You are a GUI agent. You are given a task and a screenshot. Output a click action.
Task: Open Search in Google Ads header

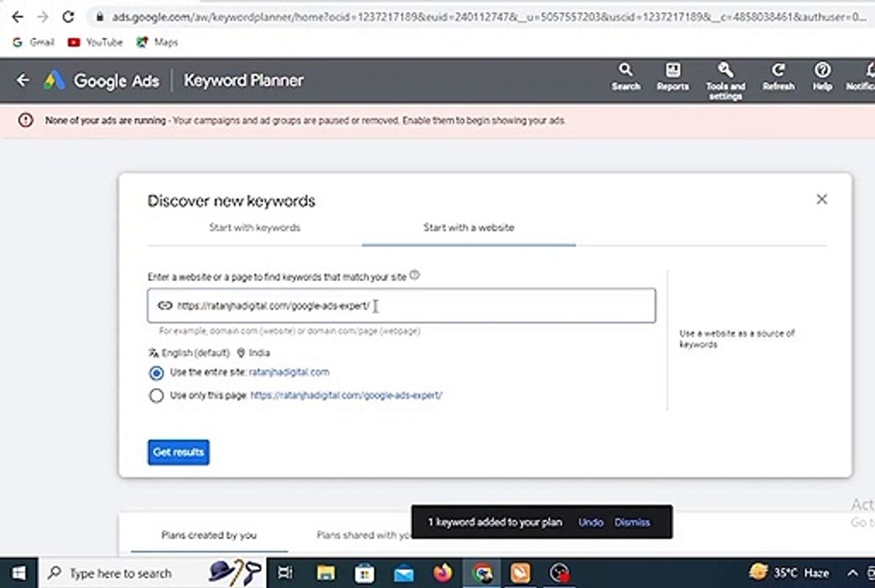(626, 77)
